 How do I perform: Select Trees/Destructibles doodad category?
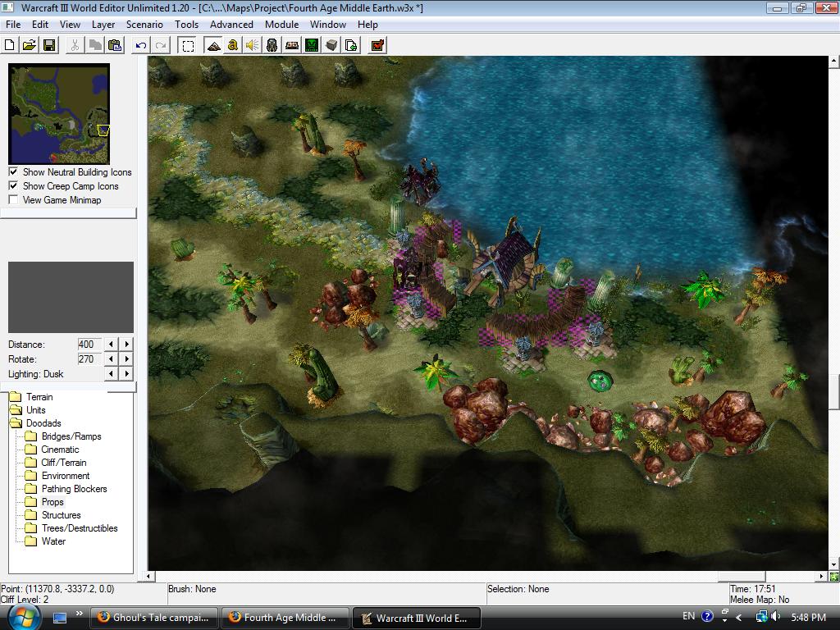coord(80,528)
